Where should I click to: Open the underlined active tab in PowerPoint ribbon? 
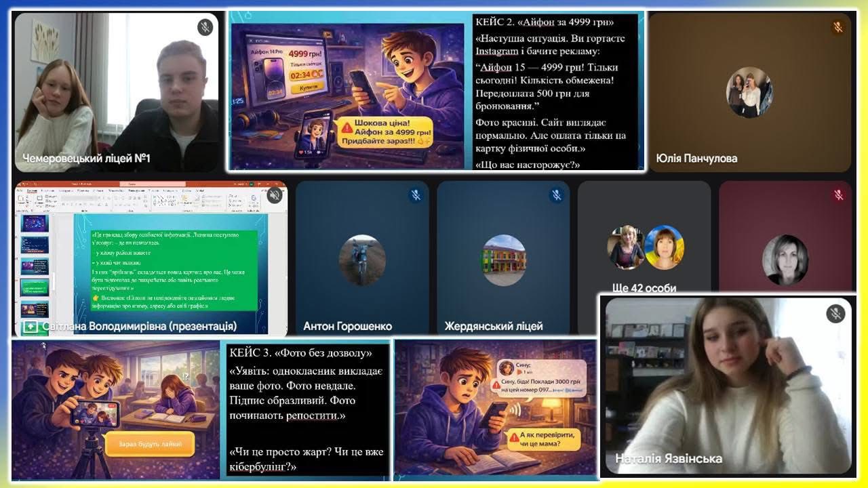31,192
